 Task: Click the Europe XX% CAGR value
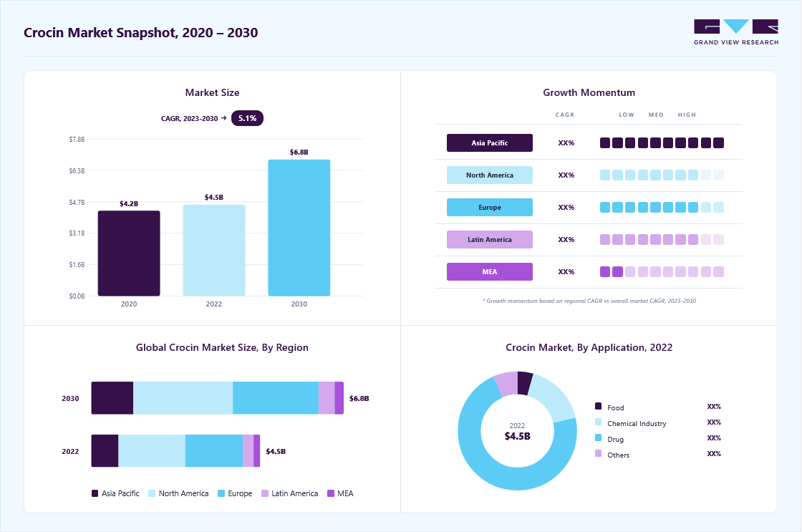click(566, 207)
